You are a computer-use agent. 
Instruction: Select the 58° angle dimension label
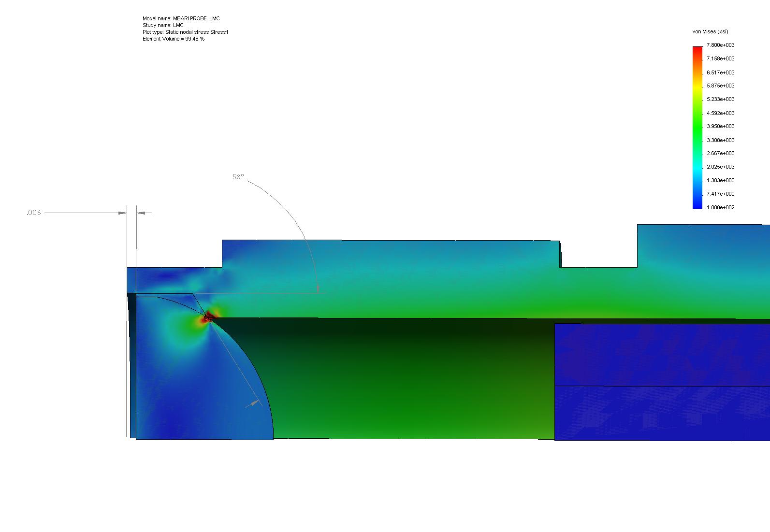[x=238, y=177]
